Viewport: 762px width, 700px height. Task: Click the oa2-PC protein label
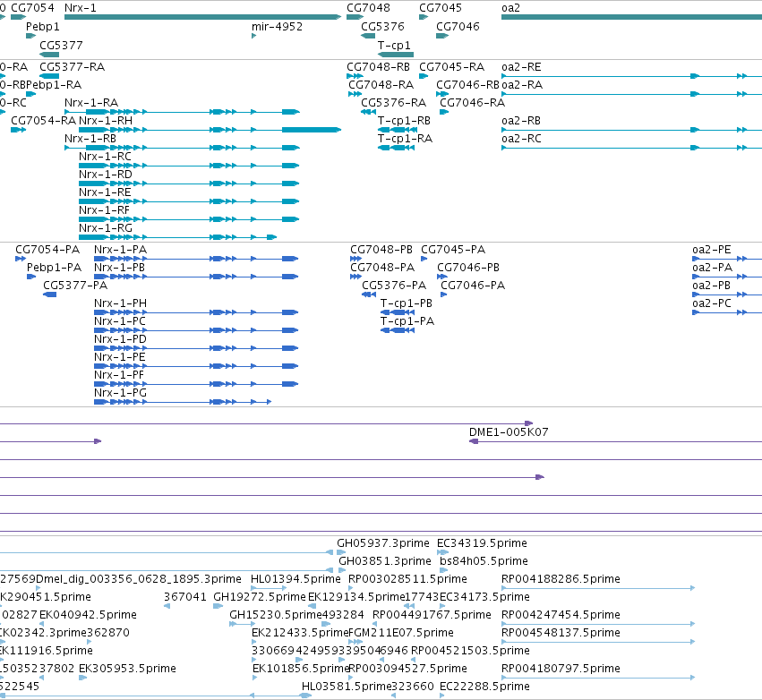(712, 303)
